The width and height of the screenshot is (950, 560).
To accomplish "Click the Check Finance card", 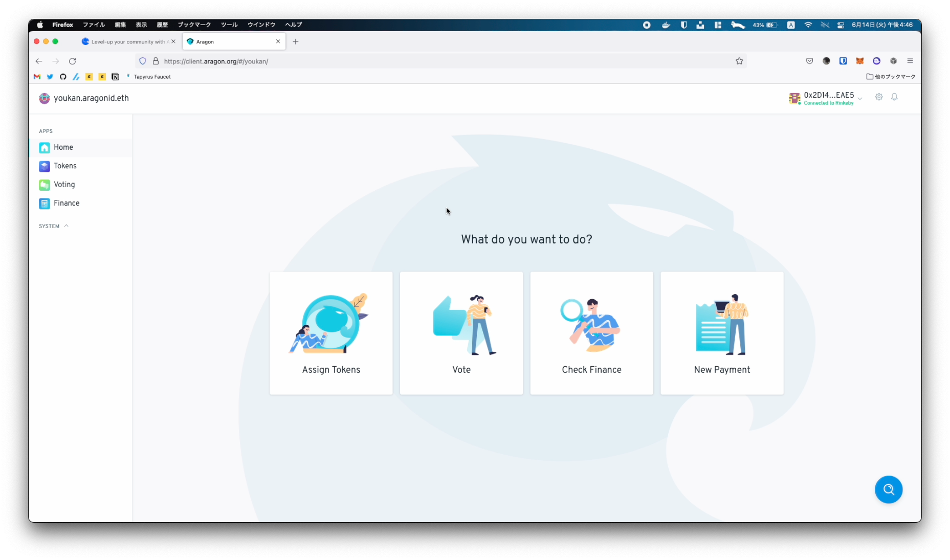I will (591, 333).
